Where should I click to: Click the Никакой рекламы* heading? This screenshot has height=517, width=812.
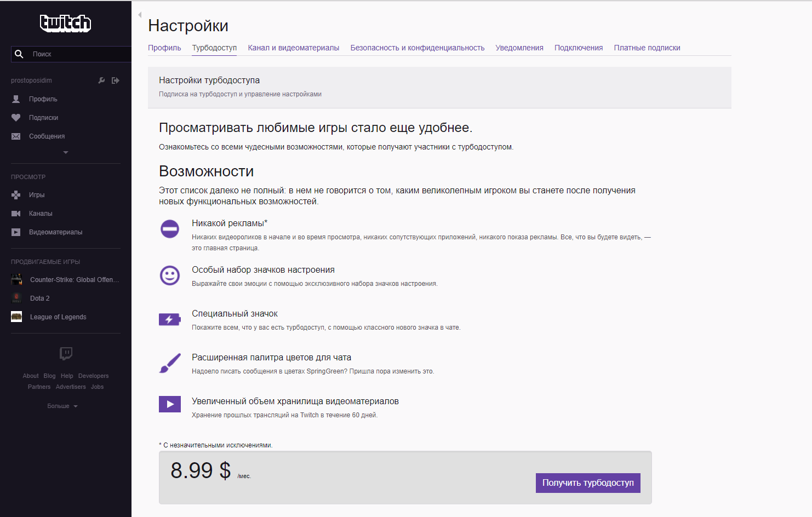pyautogui.click(x=230, y=223)
